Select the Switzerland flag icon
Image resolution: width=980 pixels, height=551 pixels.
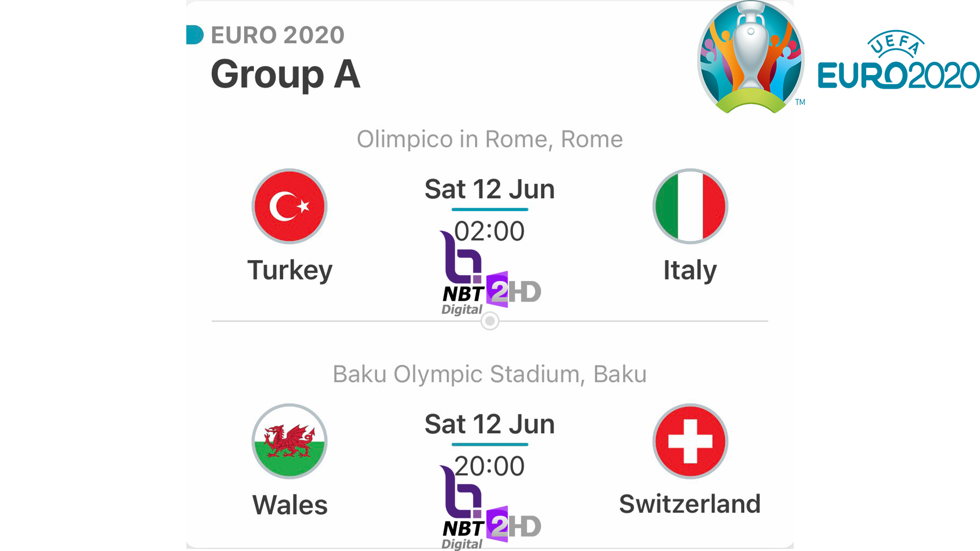pyautogui.click(x=690, y=441)
